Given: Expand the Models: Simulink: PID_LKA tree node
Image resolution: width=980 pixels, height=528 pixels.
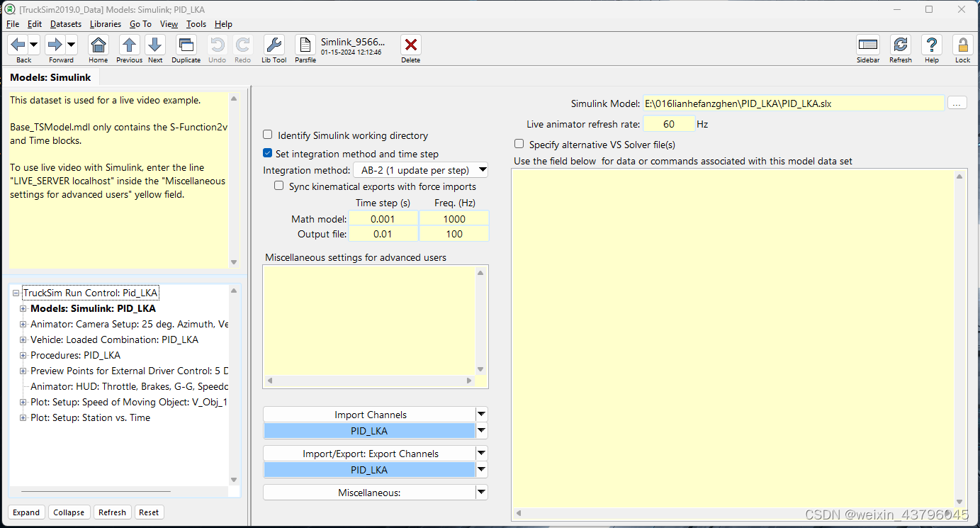Looking at the screenshot, I should (23, 308).
